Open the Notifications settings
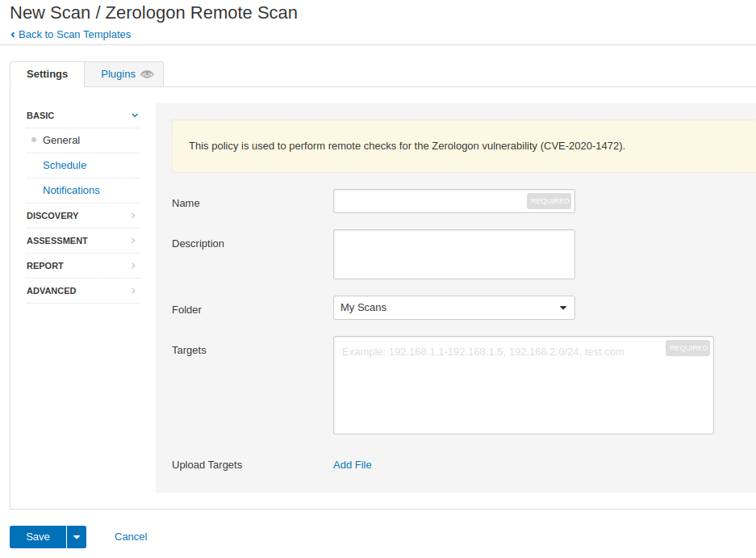 [x=71, y=191]
